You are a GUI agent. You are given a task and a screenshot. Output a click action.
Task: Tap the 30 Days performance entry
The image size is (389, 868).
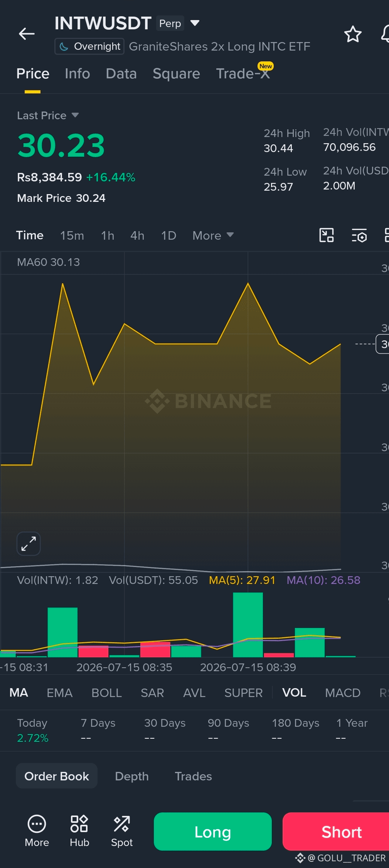[165, 730]
